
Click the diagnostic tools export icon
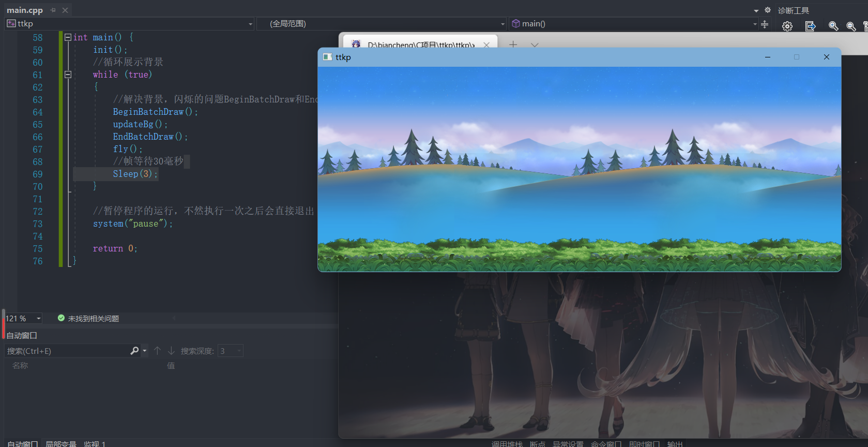pyautogui.click(x=810, y=26)
